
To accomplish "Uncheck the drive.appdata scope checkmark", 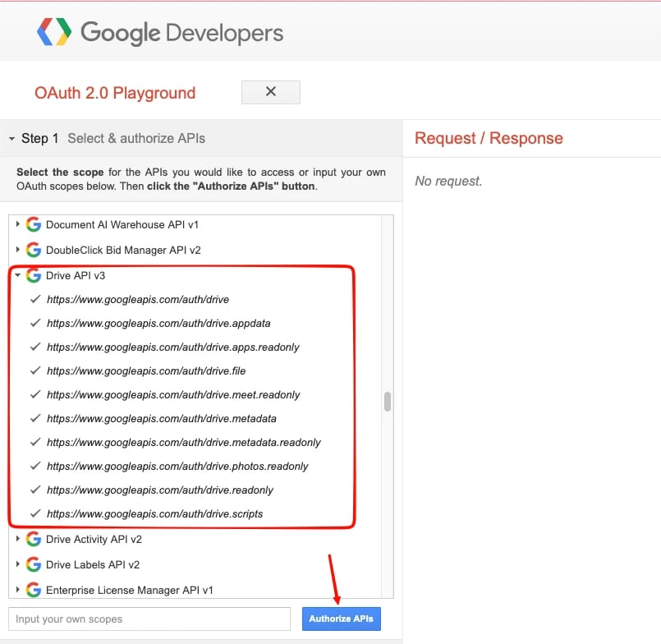I will point(35,323).
